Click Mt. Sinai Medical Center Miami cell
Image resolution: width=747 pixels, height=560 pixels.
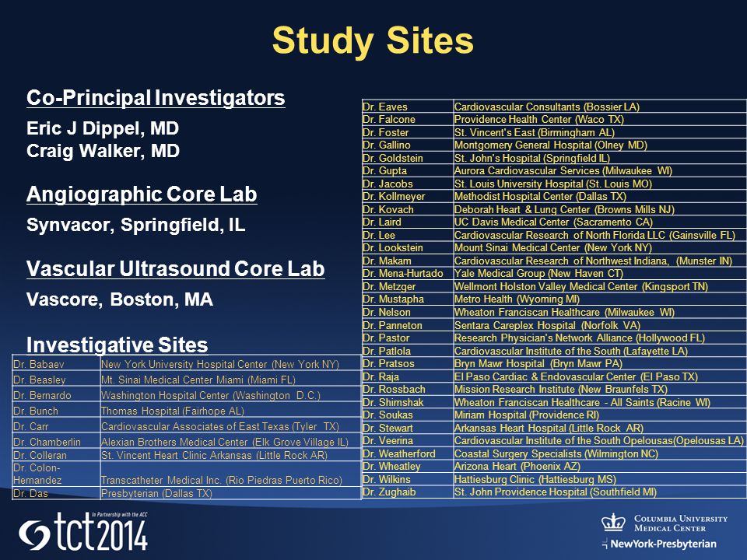point(230,380)
